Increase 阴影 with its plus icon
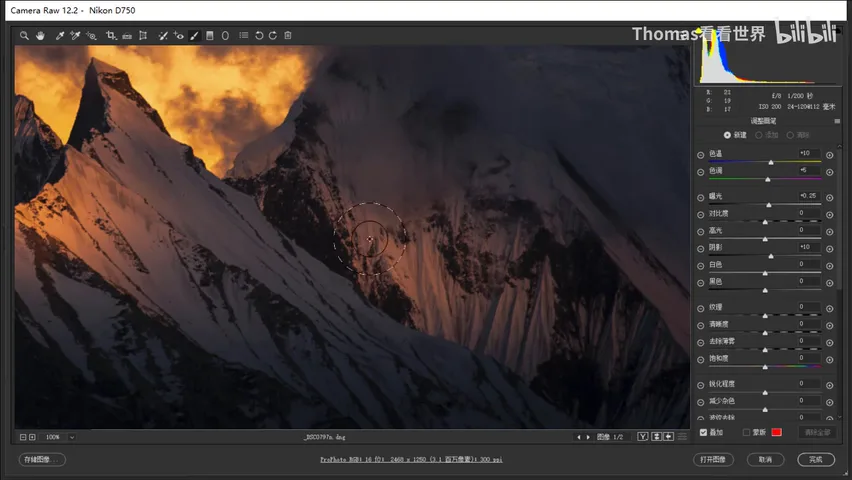This screenshot has width=852, height=480. [830, 248]
